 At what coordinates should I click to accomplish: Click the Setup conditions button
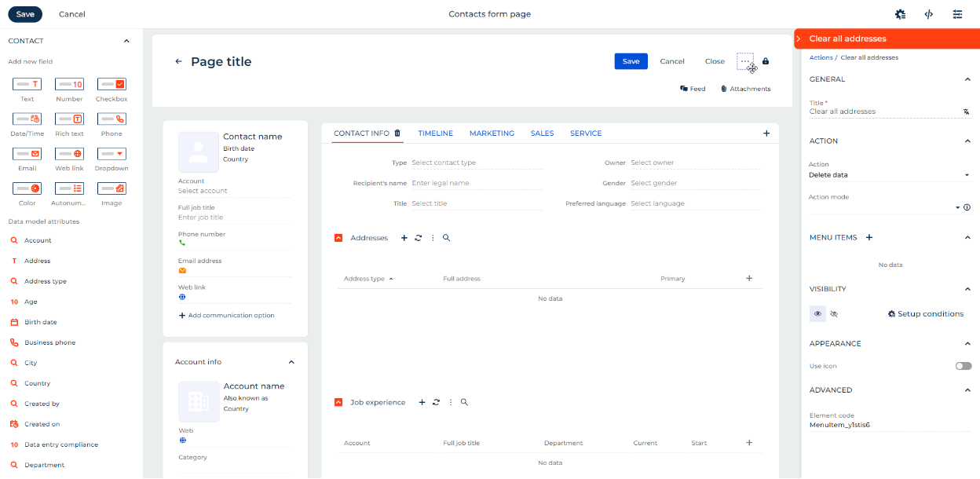[x=926, y=313]
